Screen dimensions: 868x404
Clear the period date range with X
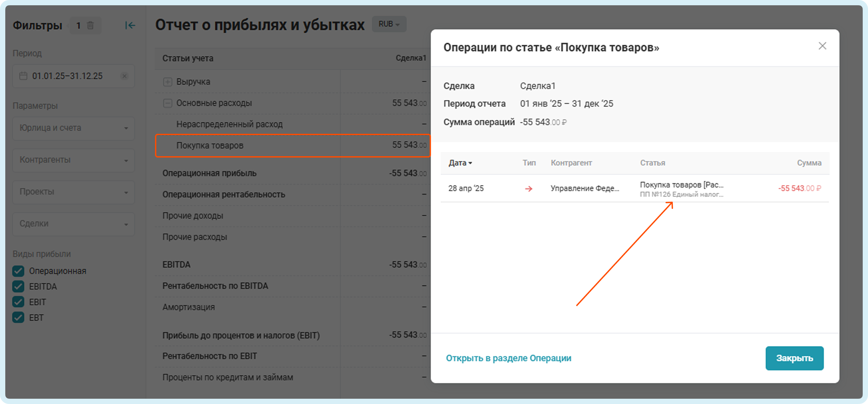coord(124,76)
